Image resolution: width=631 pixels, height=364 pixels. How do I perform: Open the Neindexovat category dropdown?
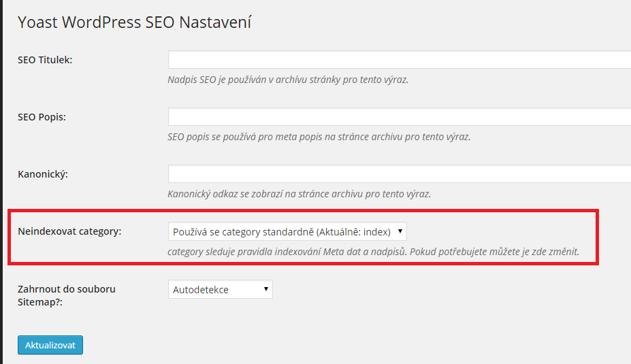pos(287,231)
